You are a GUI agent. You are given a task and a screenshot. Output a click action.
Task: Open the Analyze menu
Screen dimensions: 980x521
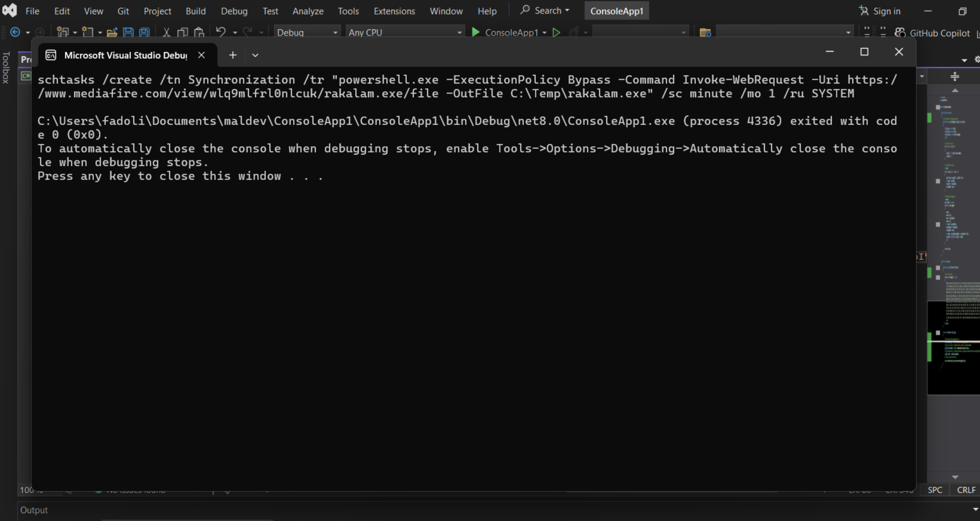tap(308, 11)
